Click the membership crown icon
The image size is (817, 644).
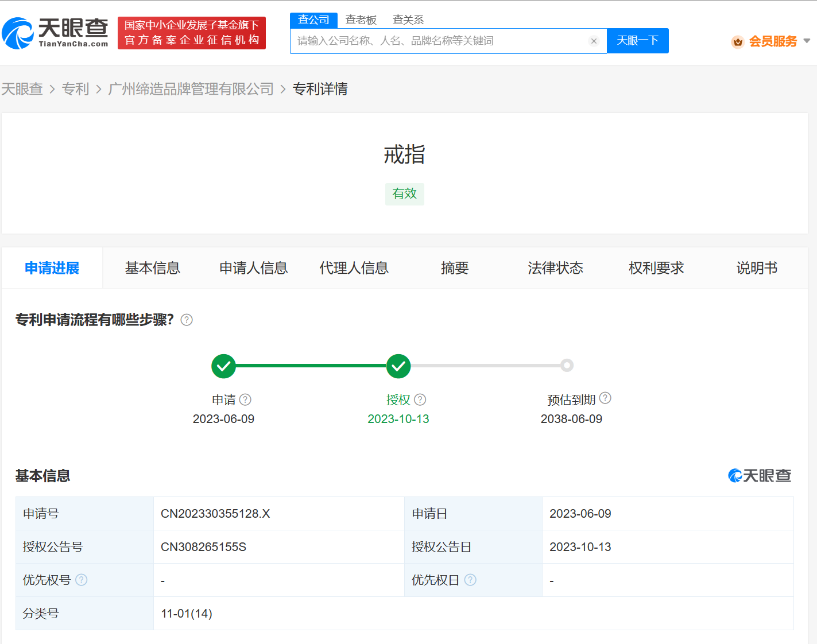tap(738, 41)
